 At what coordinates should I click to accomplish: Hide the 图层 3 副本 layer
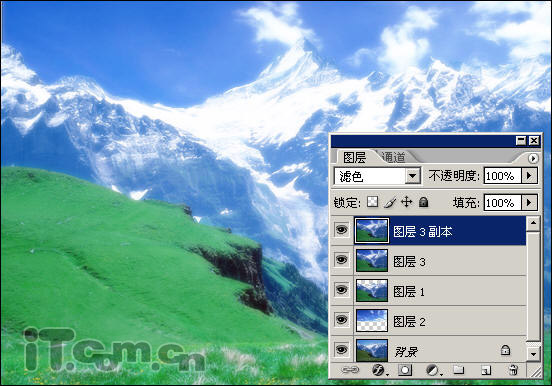click(341, 230)
